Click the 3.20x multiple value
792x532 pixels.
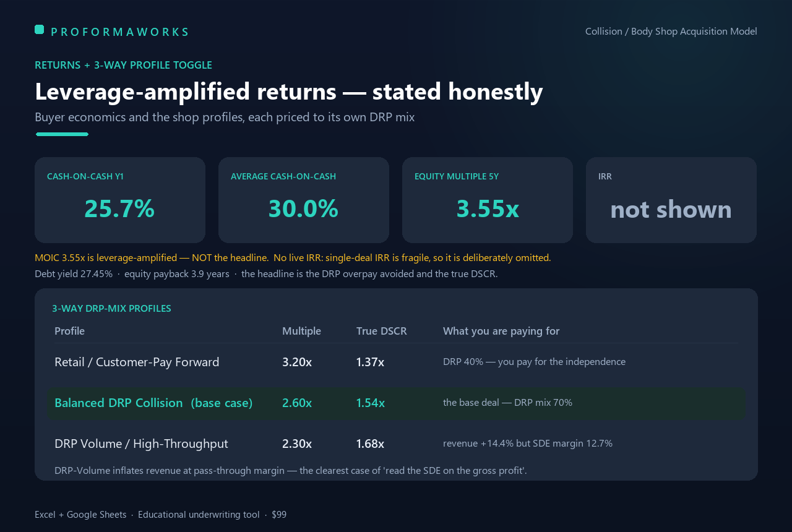point(297,362)
